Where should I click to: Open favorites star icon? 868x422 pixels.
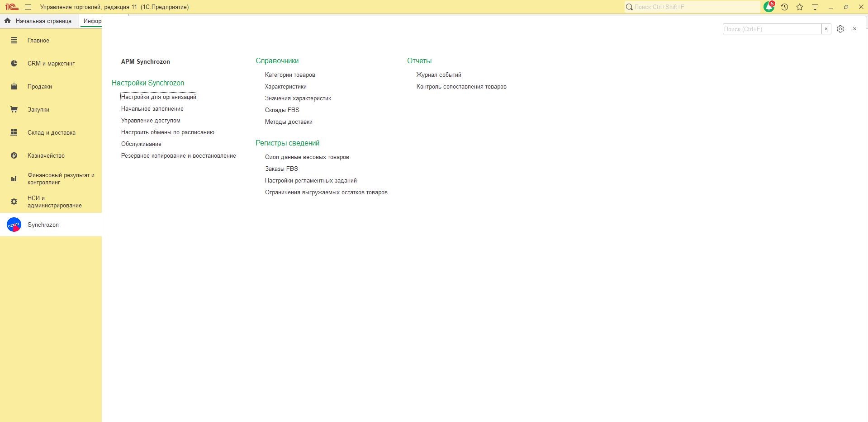coord(800,7)
